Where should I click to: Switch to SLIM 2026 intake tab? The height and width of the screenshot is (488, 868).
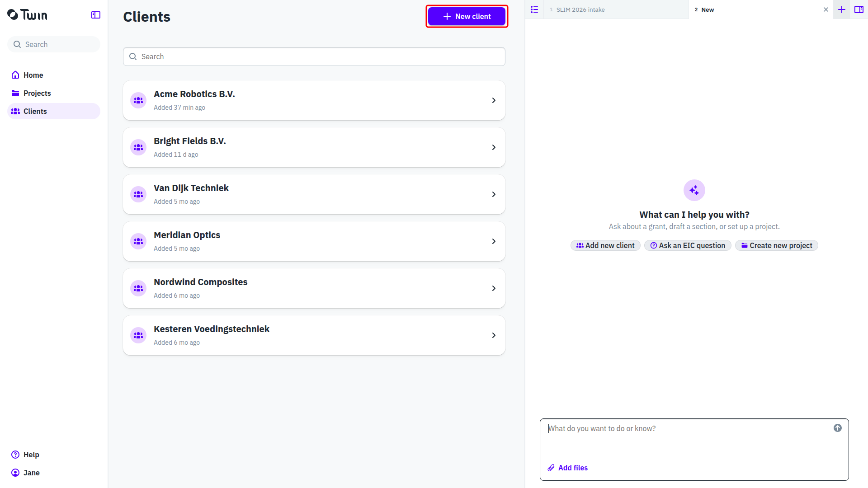click(616, 9)
